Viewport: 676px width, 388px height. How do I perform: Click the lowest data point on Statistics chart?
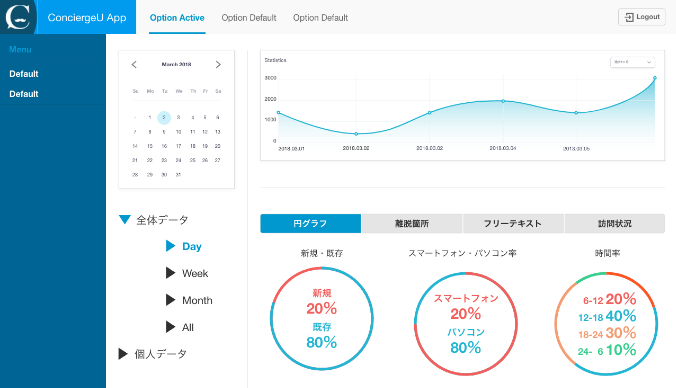coord(356,134)
